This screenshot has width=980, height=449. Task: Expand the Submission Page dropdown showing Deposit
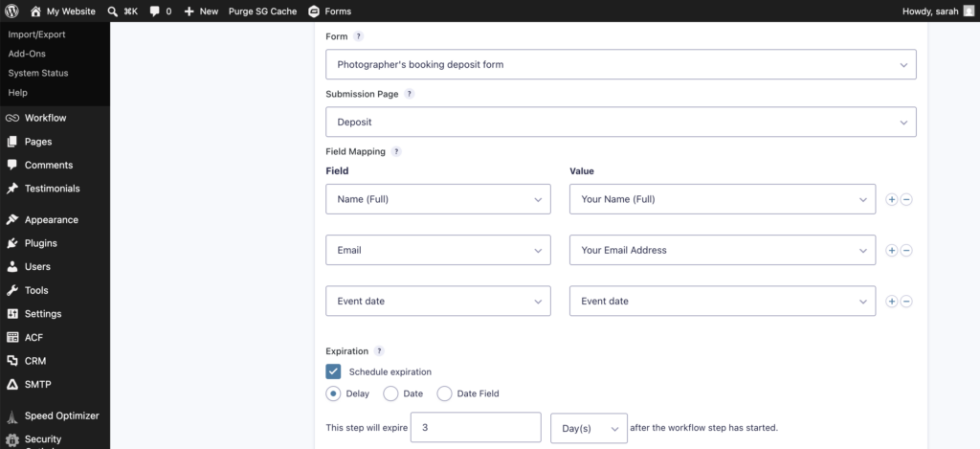(x=620, y=122)
